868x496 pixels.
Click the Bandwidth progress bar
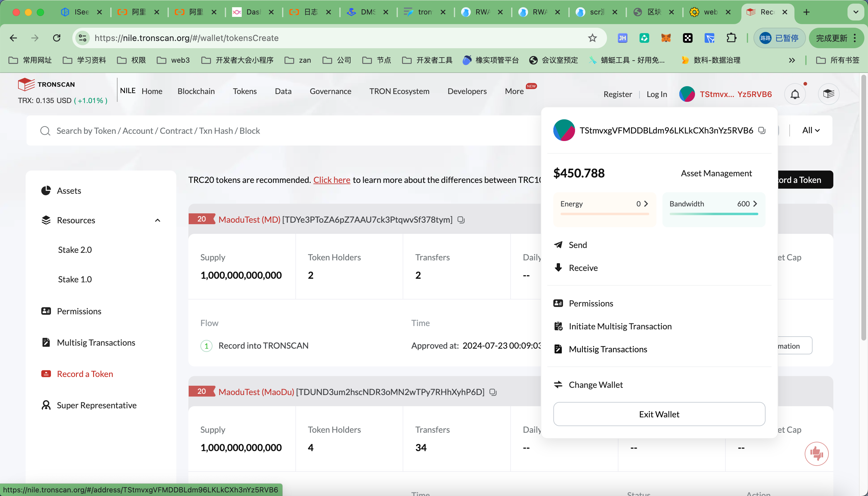[x=714, y=214]
